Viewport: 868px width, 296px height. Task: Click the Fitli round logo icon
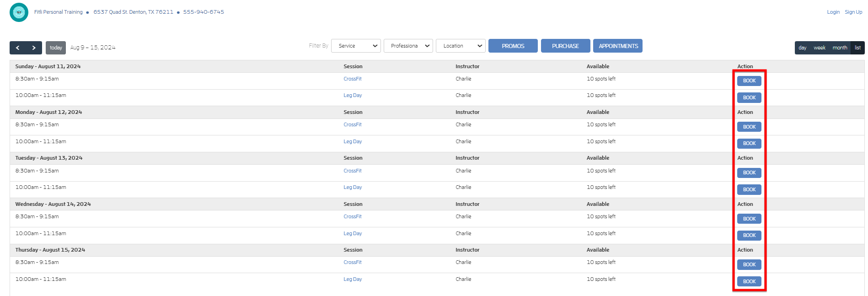tap(19, 12)
